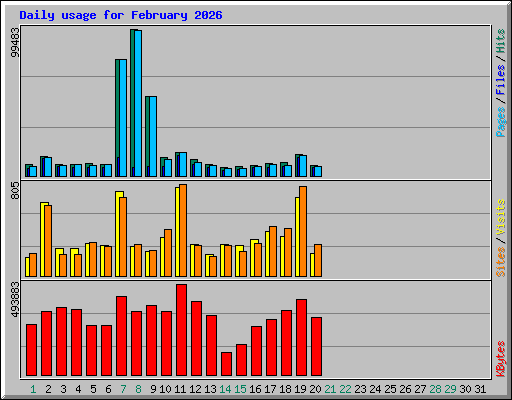512x400 pixels.
Task: Click the cyan hits bar for day 9
Action: pos(153,137)
